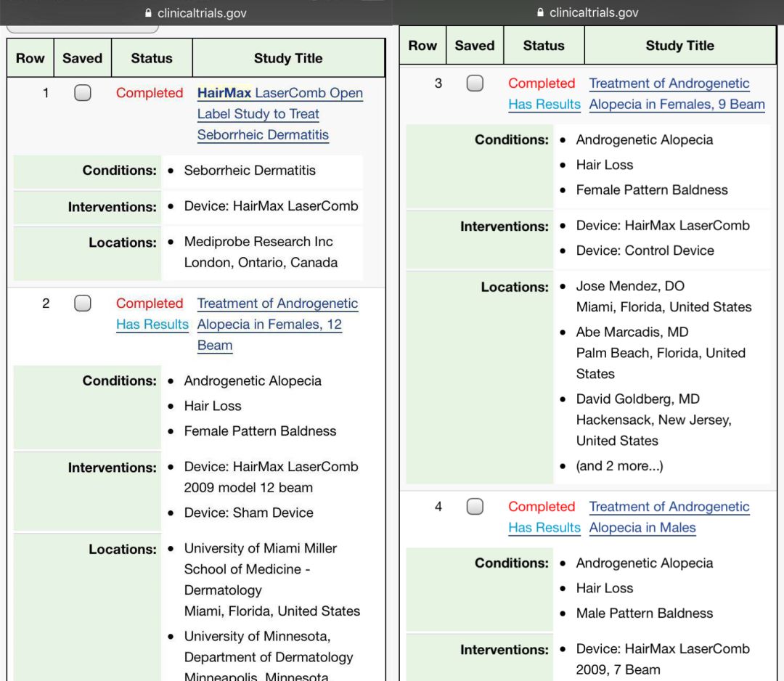Image resolution: width=784 pixels, height=681 pixels.
Task: Click the Study Title header in right table
Action: point(680,46)
